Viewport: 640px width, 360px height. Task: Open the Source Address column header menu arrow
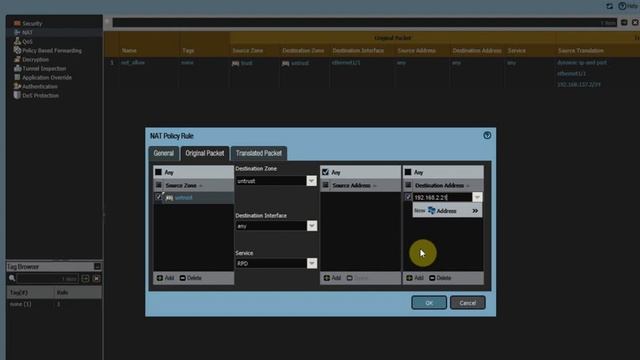point(375,186)
